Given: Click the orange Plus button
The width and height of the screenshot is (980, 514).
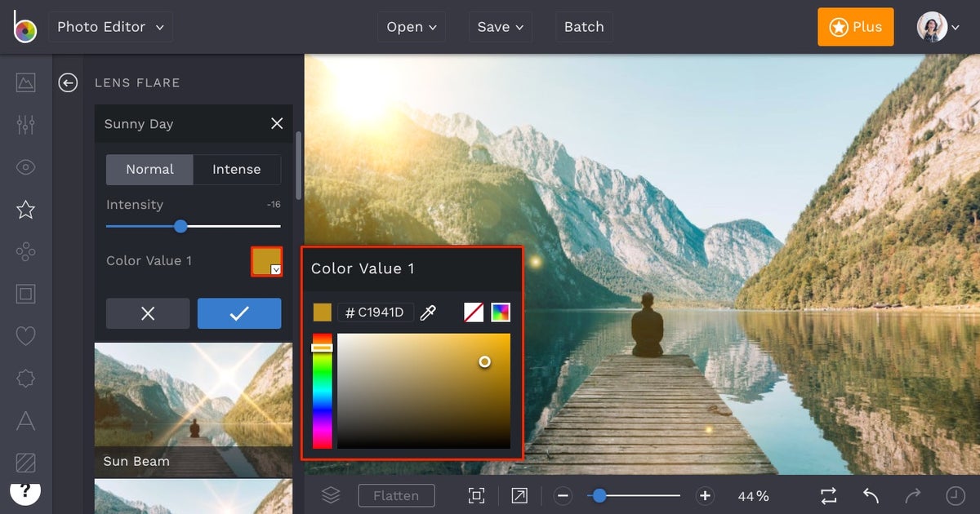Looking at the screenshot, I should pyautogui.click(x=855, y=26).
